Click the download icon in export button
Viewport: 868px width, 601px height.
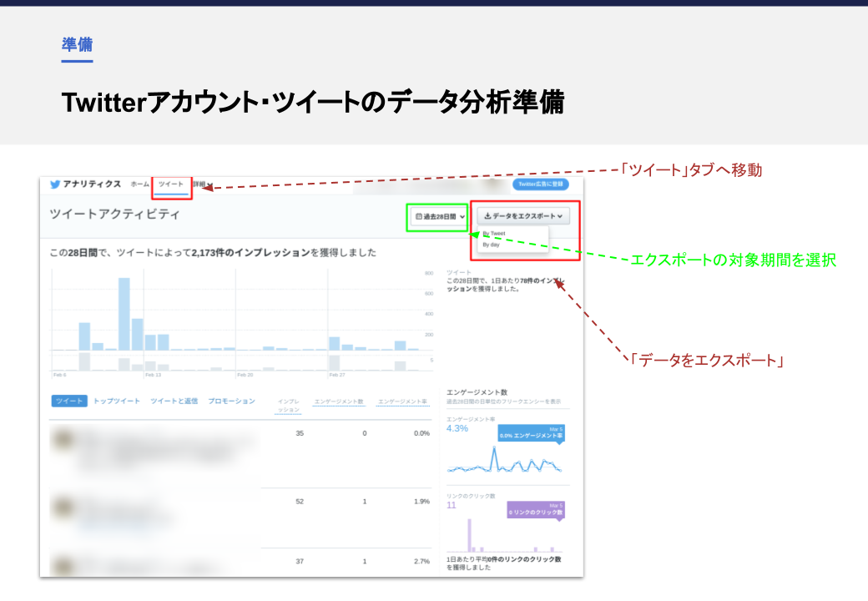(x=487, y=216)
